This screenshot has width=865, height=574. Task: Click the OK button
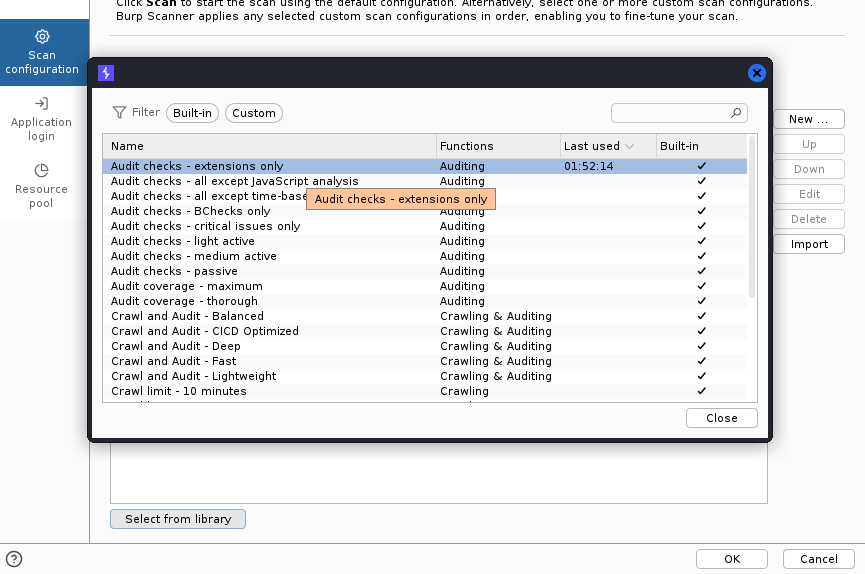coord(731,559)
